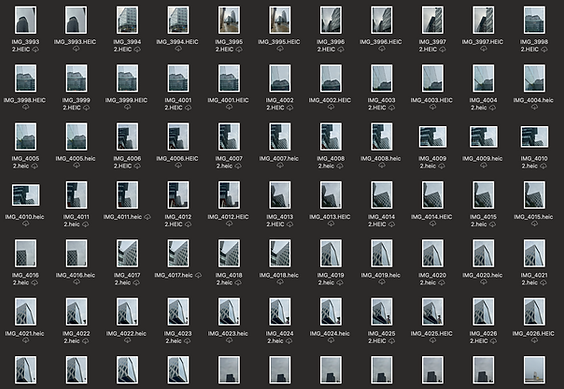The width and height of the screenshot is (564, 389).
Task: Download IMG_3995 2.HEIC via its cloud icon
Action: click(x=239, y=50)
